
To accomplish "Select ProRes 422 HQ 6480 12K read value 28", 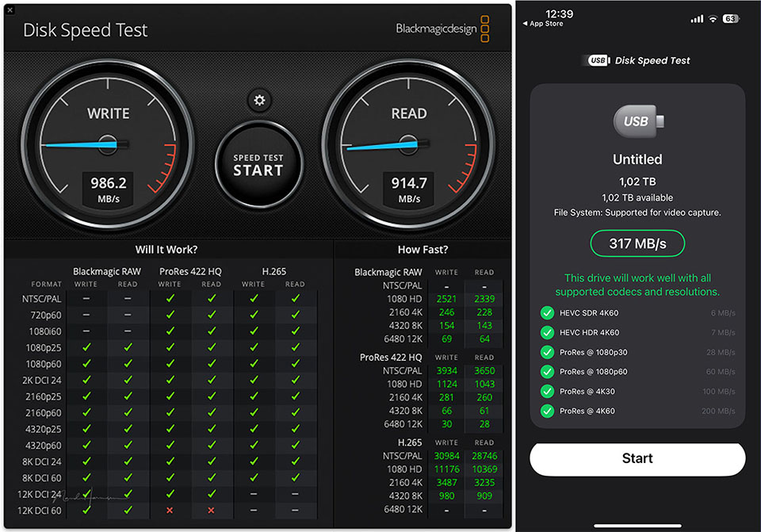I will pos(484,424).
